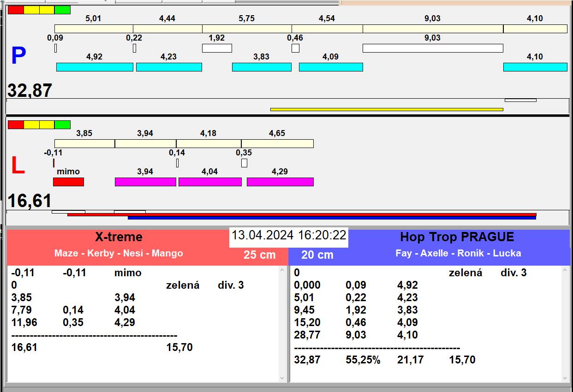The image size is (573, 392).
Task: Select the red mimo bar in lane L
Action: coord(68,182)
